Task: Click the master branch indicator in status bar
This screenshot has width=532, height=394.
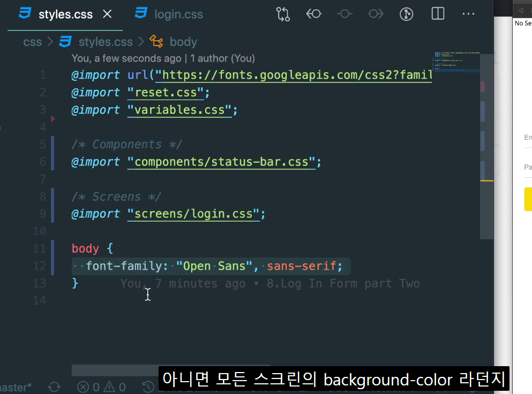Action: (x=16, y=387)
